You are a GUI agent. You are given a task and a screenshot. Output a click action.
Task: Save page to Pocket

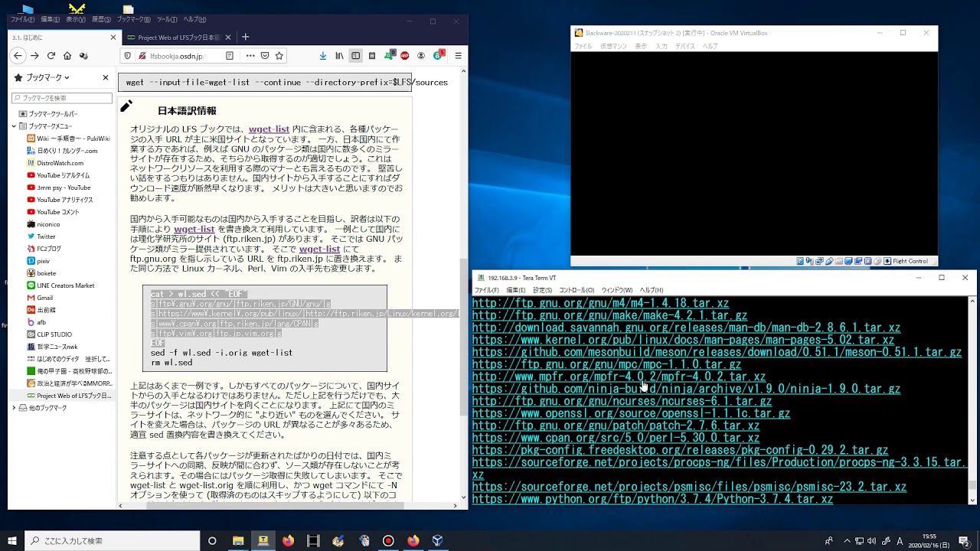(x=265, y=56)
